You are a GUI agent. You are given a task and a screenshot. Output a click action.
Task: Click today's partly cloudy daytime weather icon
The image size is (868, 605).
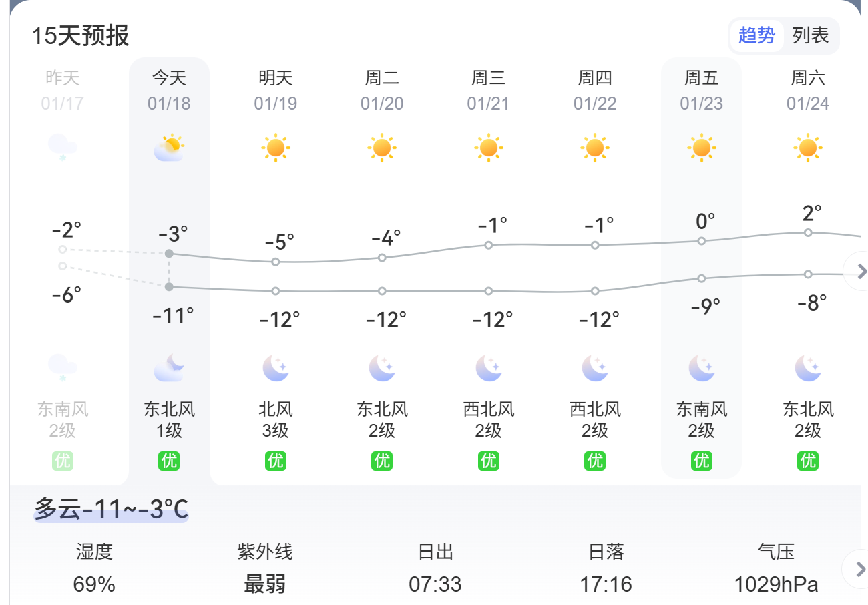(x=169, y=148)
